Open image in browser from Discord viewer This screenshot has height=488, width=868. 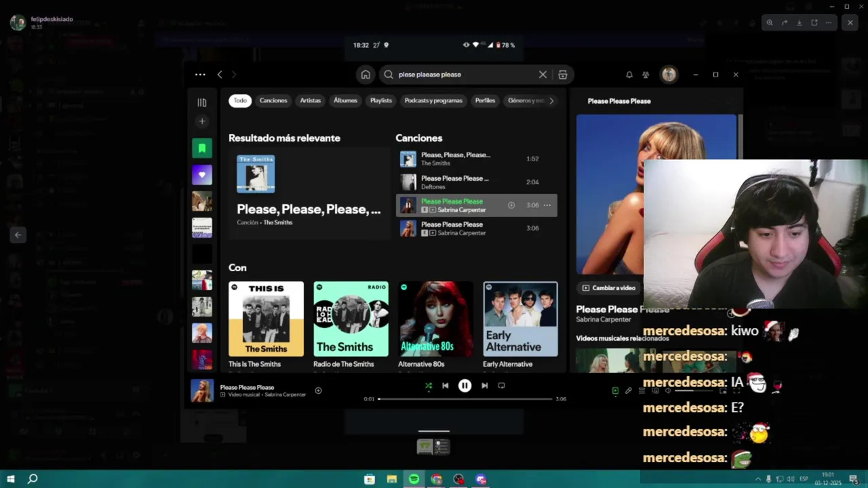(x=814, y=22)
